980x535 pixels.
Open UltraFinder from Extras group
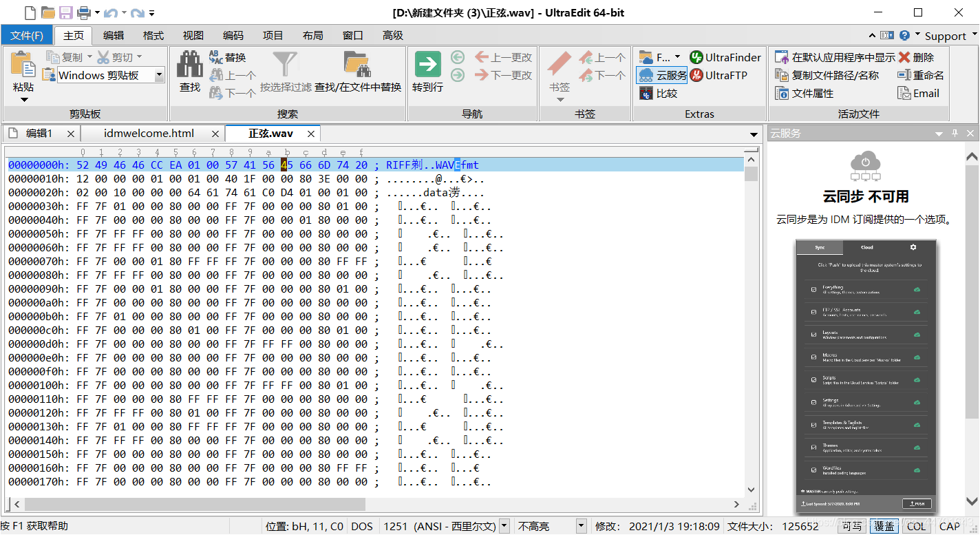pos(725,57)
